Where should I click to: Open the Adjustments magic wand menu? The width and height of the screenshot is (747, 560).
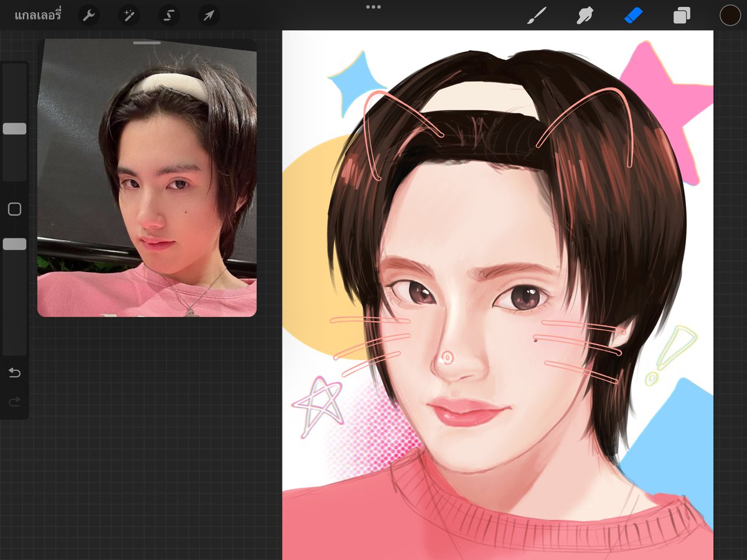click(129, 16)
